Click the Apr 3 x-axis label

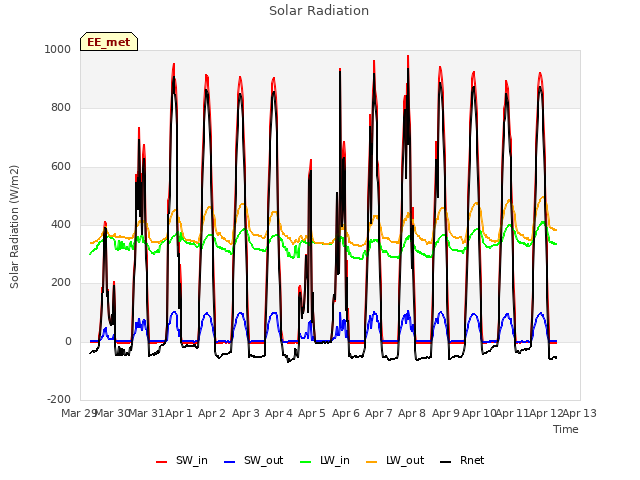(246, 413)
